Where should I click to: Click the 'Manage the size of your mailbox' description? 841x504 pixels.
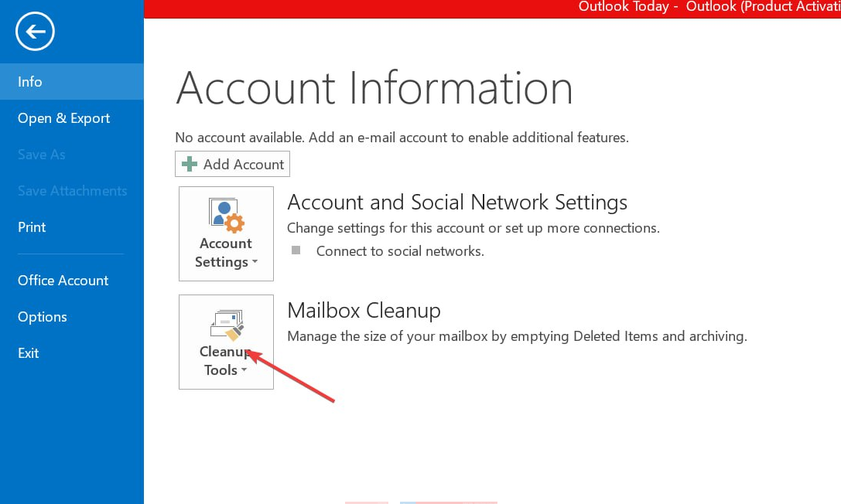[x=517, y=336]
